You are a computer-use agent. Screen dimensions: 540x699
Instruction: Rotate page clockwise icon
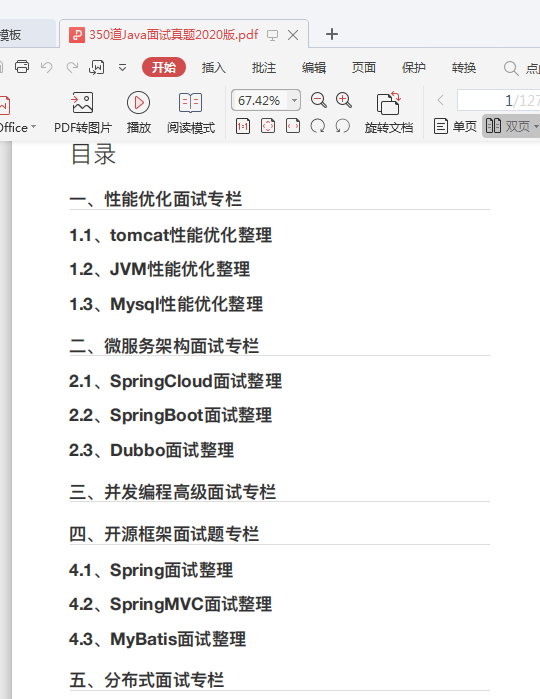pyautogui.click(x=317, y=126)
